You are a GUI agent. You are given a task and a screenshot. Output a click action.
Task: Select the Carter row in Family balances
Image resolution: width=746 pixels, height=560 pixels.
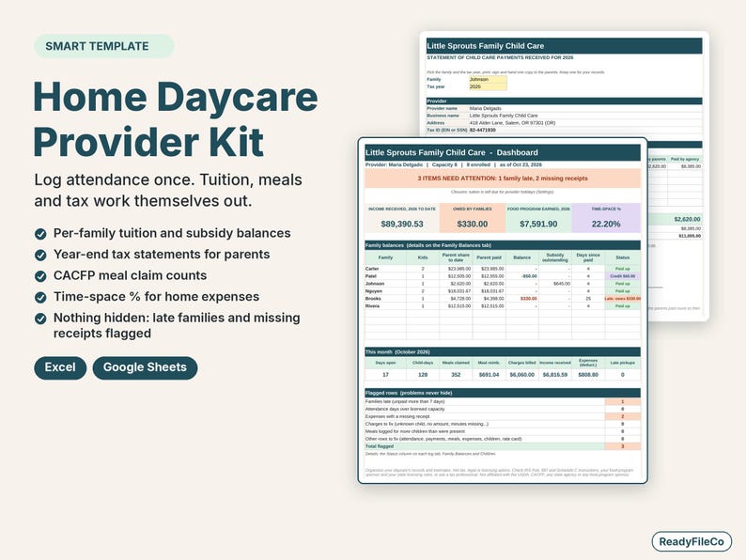[503, 269]
